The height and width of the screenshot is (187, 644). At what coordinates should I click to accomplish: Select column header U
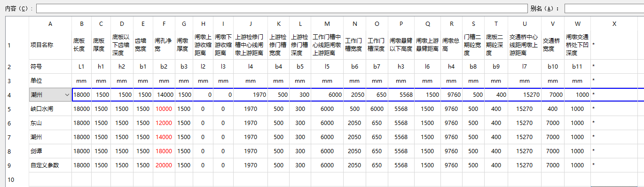pyautogui.click(x=524, y=24)
